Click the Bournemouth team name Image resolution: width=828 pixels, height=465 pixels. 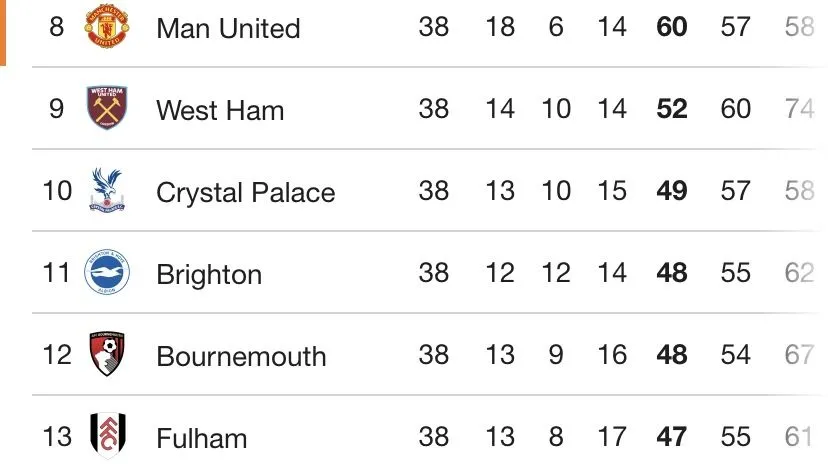(x=241, y=356)
